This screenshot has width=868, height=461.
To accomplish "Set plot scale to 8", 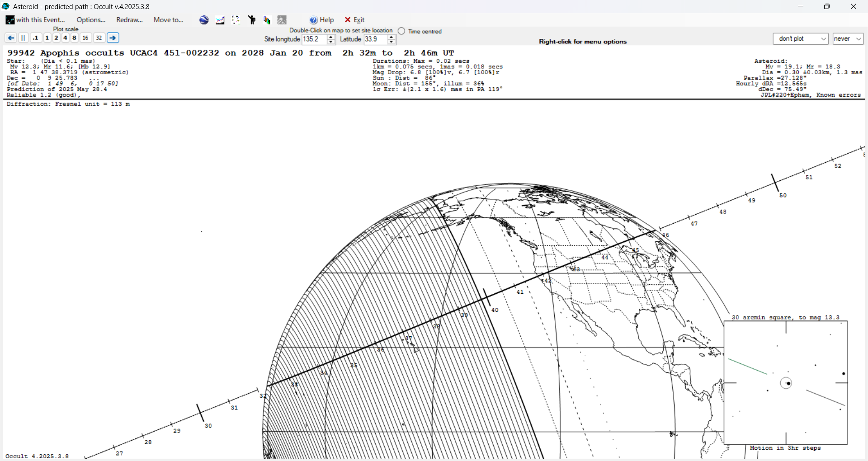I will 74,38.
